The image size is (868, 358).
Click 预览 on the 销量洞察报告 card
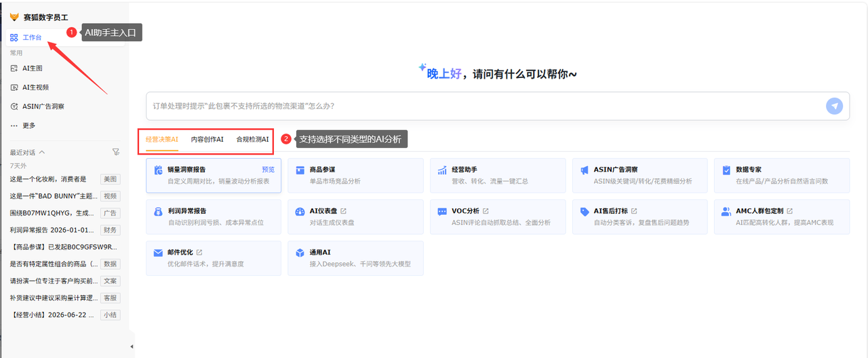pos(269,170)
